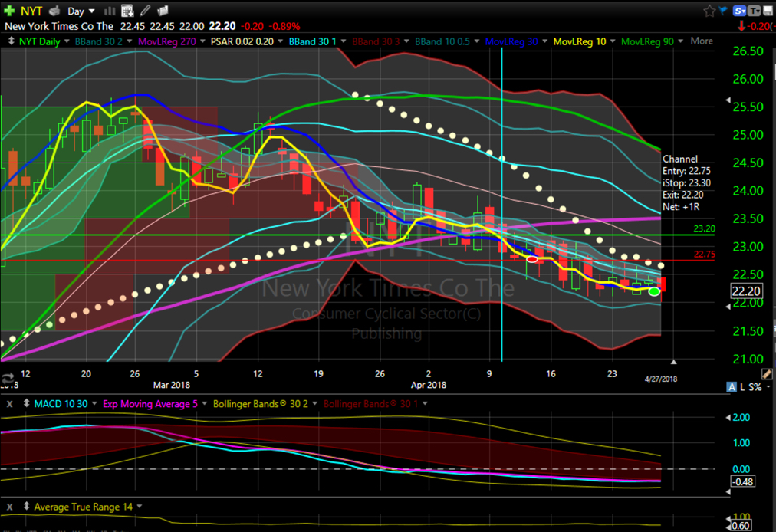This screenshot has height=532, width=776.
Task: Open the blue S dropdown button
Action: 740,11
